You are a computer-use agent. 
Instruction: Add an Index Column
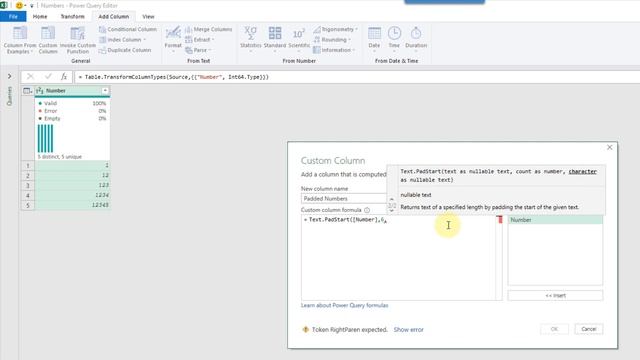(122, 40)
